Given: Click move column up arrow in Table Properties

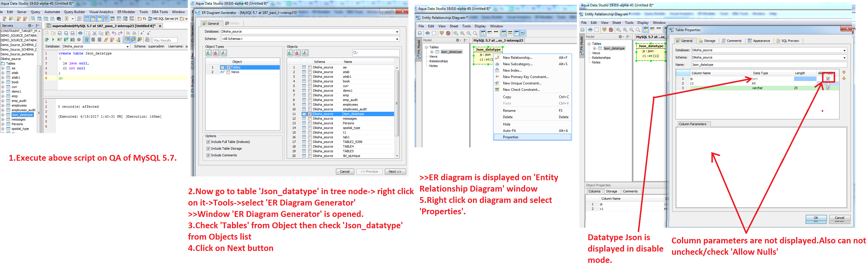Looking at the screenshot, I should point(844,72).
